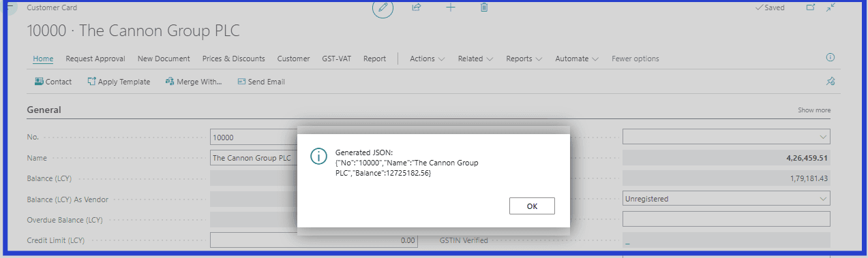868x258 pixels.
Task: Click the share icon
Action: click(416, 7)
